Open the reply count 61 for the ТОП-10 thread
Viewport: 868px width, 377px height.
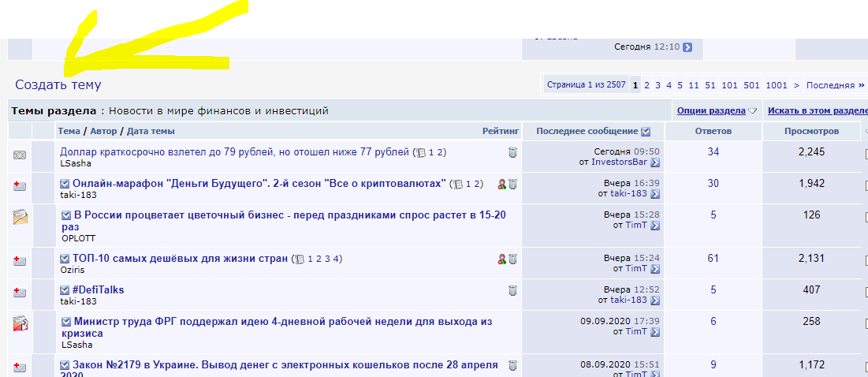[713, 258]
